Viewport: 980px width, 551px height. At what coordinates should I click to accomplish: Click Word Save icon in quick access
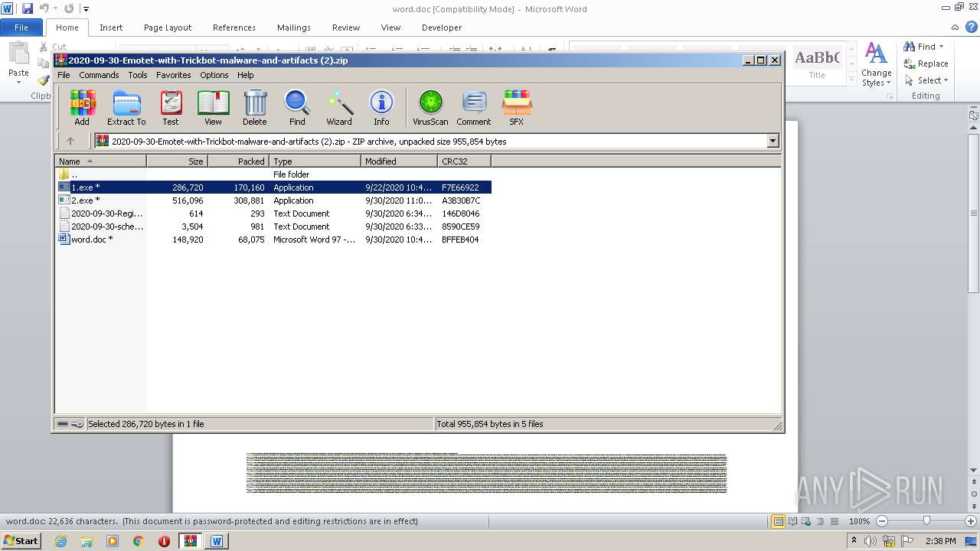[x=28, y=8]
